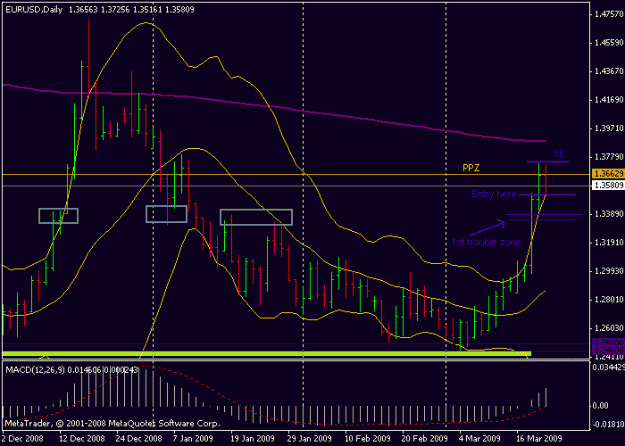Click the orange 1.36629 price tag
625x446 pixels.
pos(608,174)
